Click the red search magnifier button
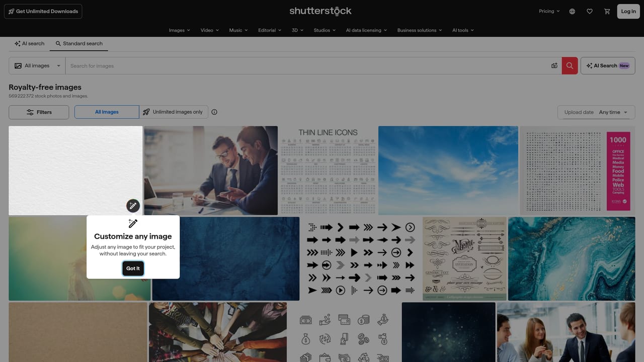644x362 pixels. (x=570, y=66)
